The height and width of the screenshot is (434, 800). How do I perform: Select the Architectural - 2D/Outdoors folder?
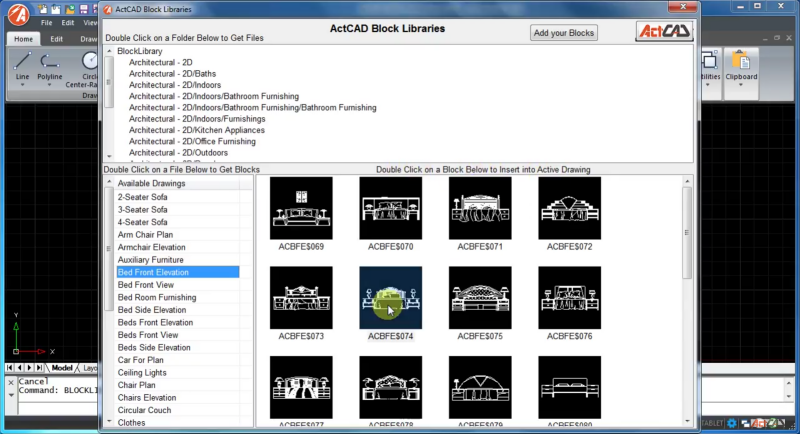click(178, 152)
